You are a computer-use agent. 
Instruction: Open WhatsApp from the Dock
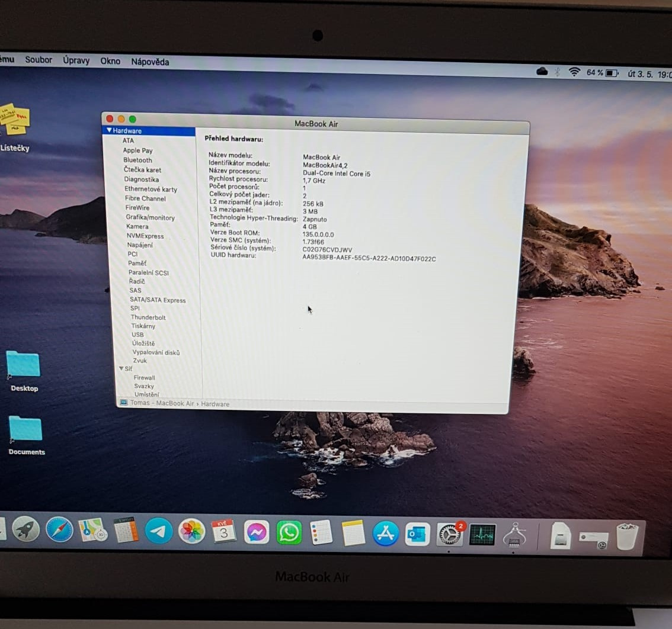[289, 532]
